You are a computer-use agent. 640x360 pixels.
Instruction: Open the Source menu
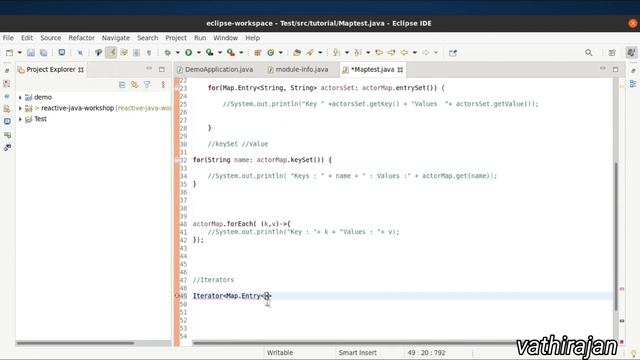pos(51,38)
